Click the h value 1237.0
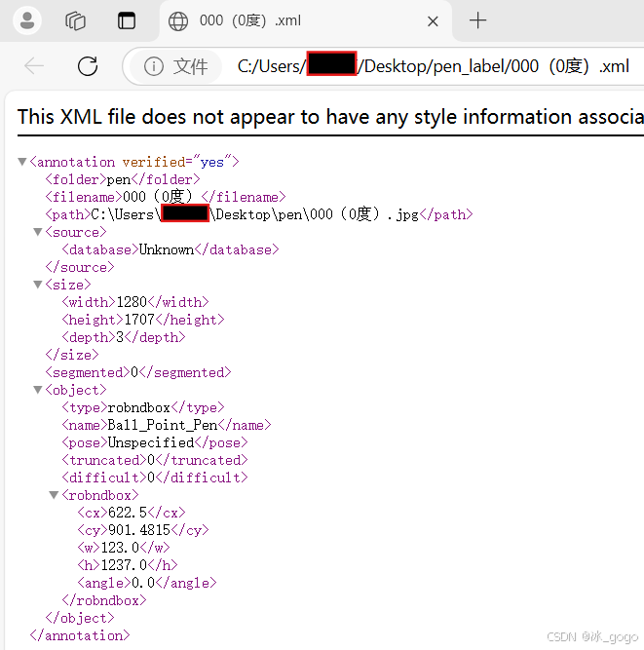 point(124,565)
